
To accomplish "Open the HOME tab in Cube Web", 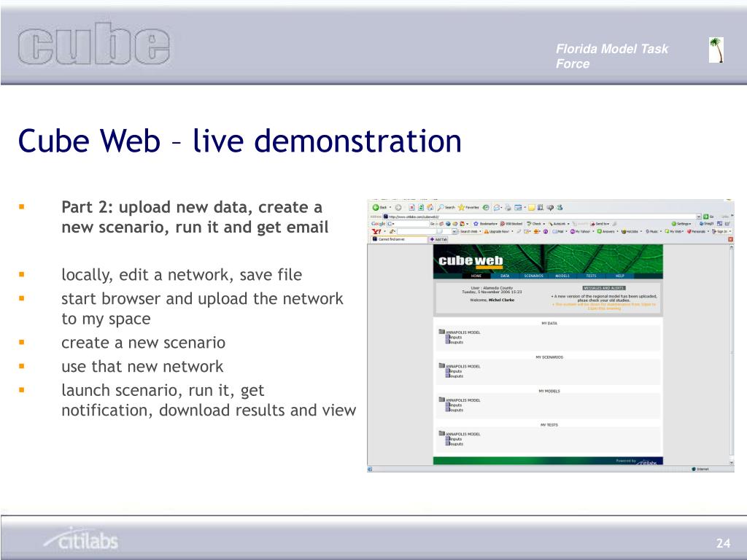I will (x=476, y=276).
